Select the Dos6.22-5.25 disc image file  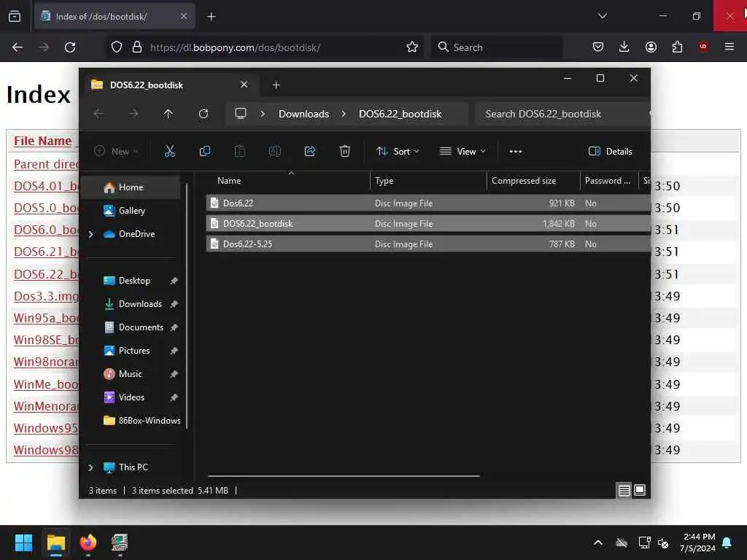point(427,244)
